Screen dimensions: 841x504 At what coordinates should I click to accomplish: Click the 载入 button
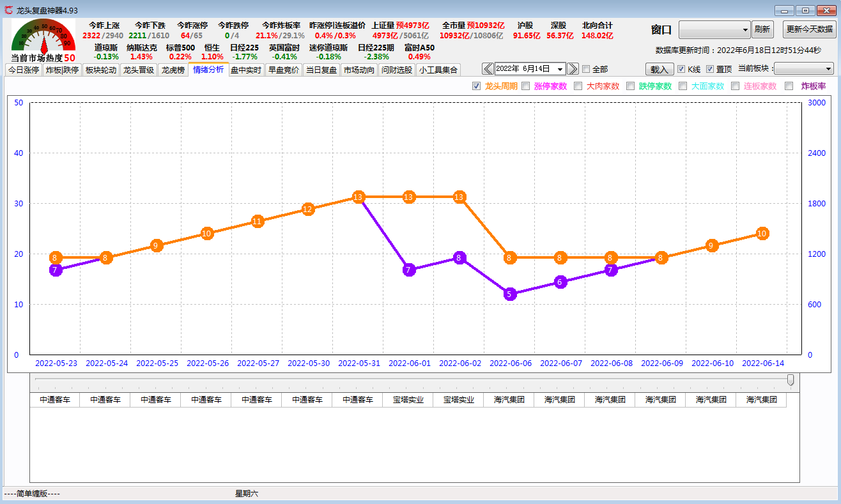tap(659, 69)
